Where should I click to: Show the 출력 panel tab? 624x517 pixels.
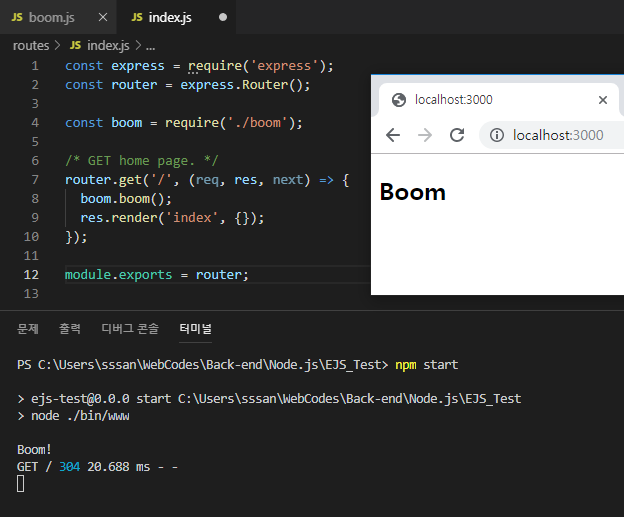click(x=70, y=329)
